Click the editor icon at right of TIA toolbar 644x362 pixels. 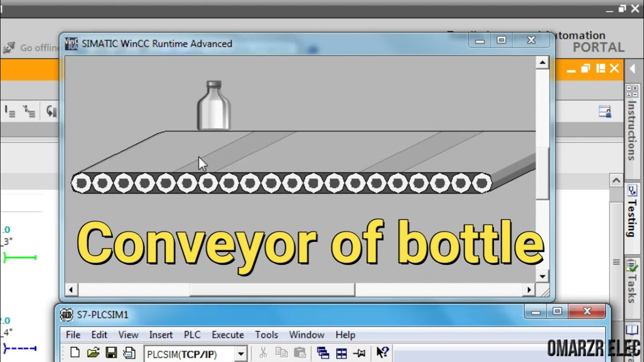tap(605, 112)
